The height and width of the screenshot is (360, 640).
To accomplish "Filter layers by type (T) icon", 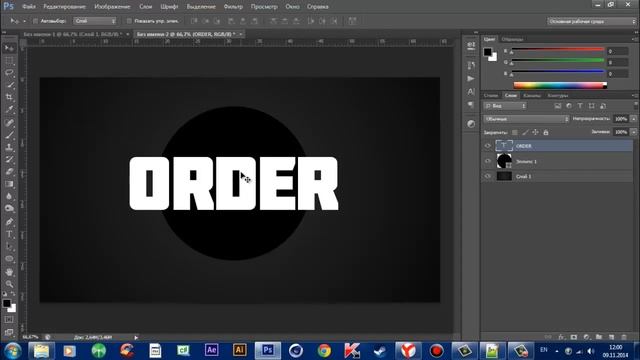I will [x=580, y=106].
